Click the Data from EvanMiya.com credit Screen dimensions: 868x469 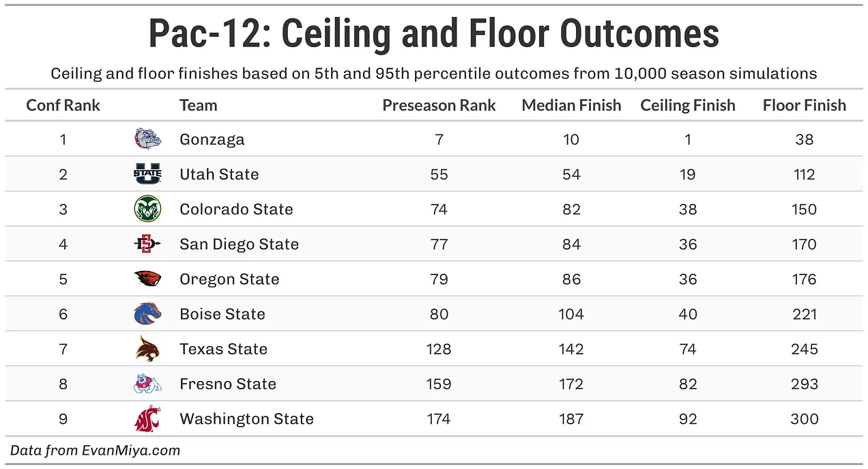point(96,450)
